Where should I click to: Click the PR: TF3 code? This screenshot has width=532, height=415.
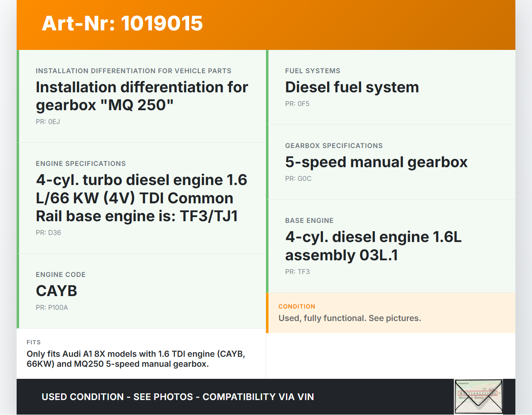tap(297, 272)
